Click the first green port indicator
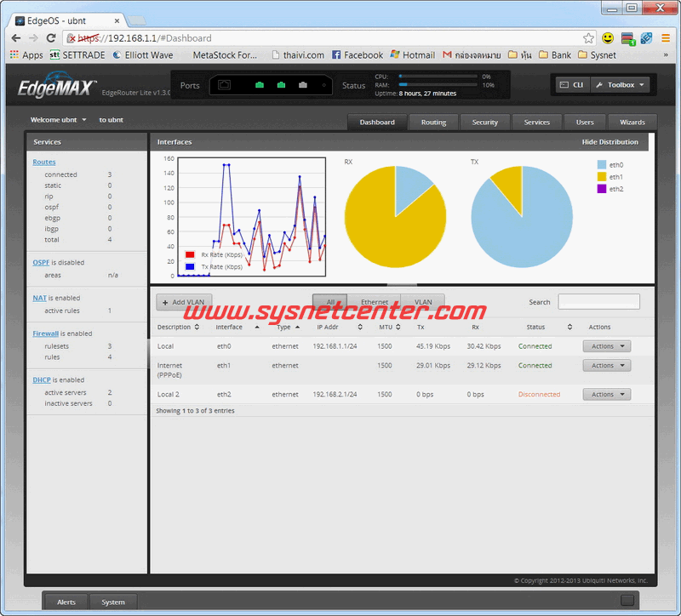The image size is (681, 616). (259, 85)
